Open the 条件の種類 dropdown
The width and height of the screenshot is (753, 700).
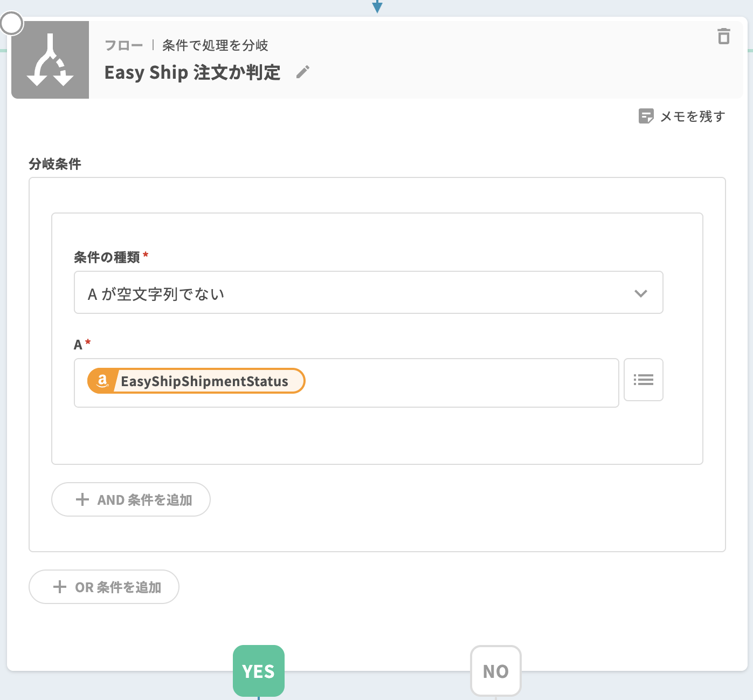pyautogui.click(x=356, y=293)
